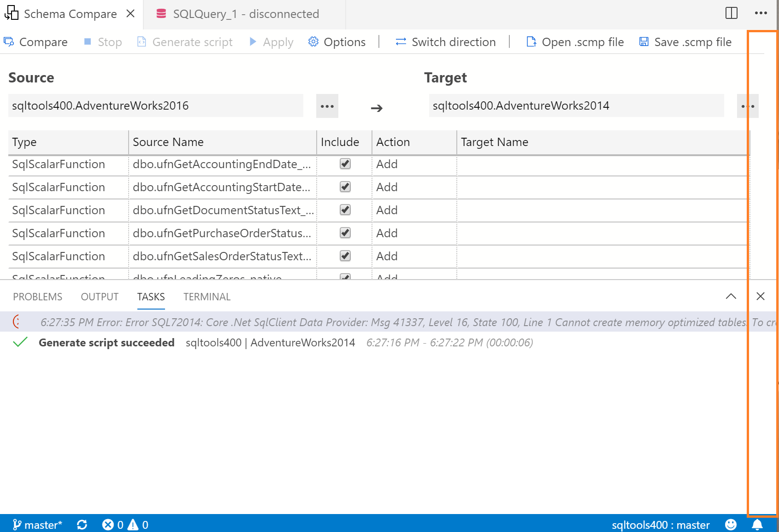Save the comparison as .scmp file
Screen dimensions: 779x532
(x=685, y=42)
